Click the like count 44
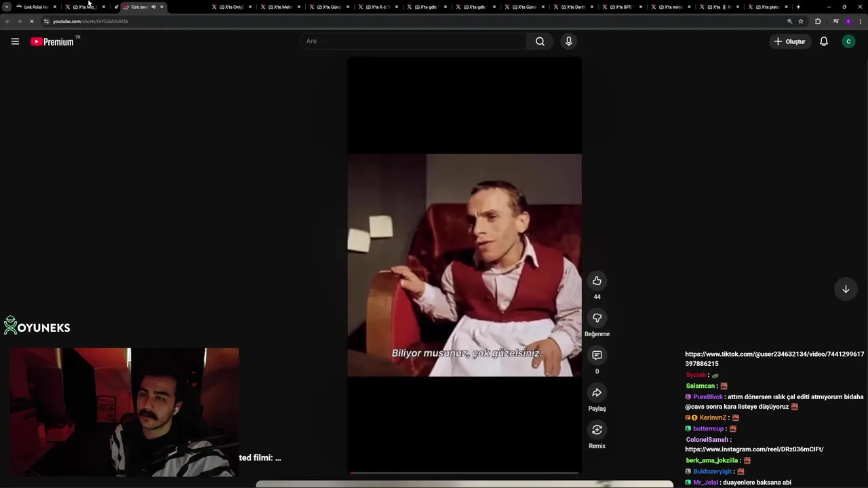868x488 pixels. (597, 297)
